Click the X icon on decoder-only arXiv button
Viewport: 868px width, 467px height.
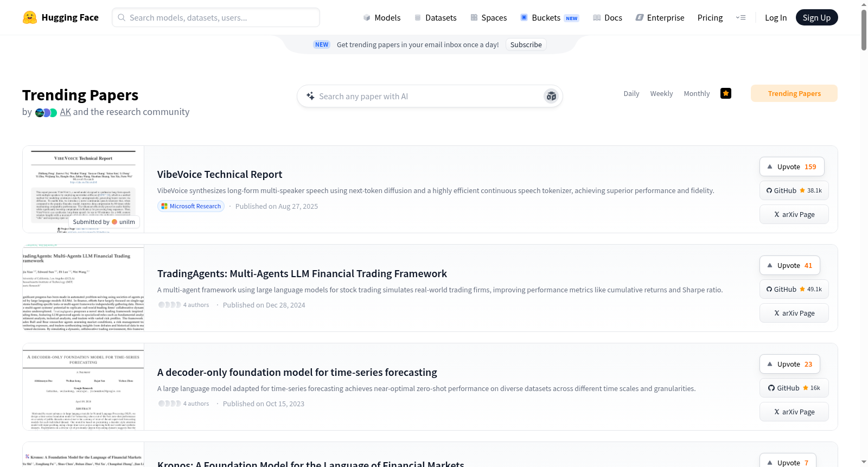777,412
